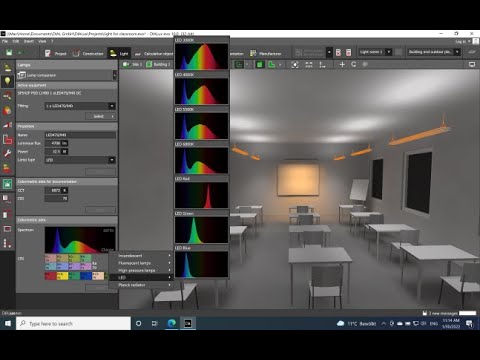Select the LED Blue spectrum thumbnail

[202, 264]
